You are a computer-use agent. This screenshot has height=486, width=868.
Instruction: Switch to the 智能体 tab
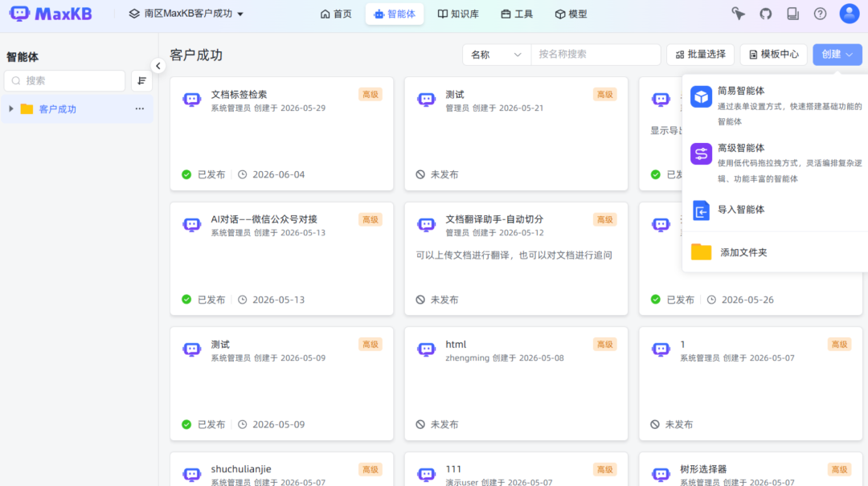(x=395, y=14)
